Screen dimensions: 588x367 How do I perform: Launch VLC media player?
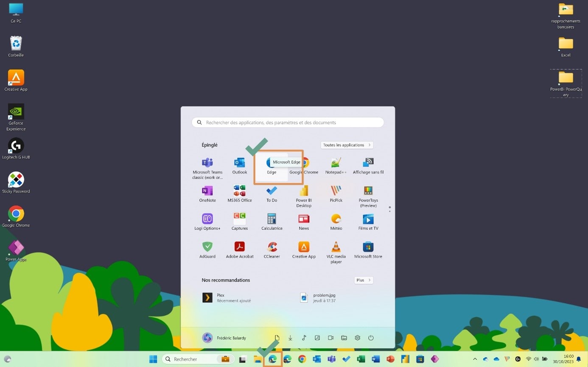[336, 253]
